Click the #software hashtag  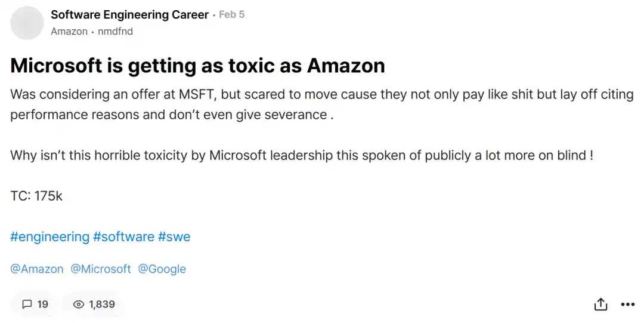coord(123,237)
